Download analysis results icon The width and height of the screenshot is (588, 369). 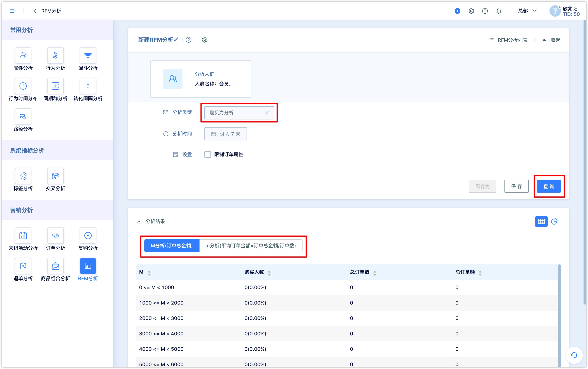(x=139, y=221)
